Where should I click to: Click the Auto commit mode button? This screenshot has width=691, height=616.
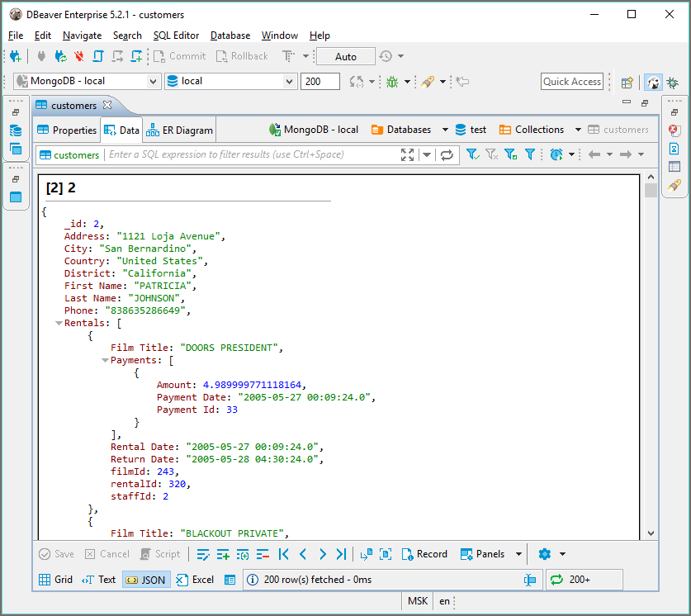click(x=346, y=56)
